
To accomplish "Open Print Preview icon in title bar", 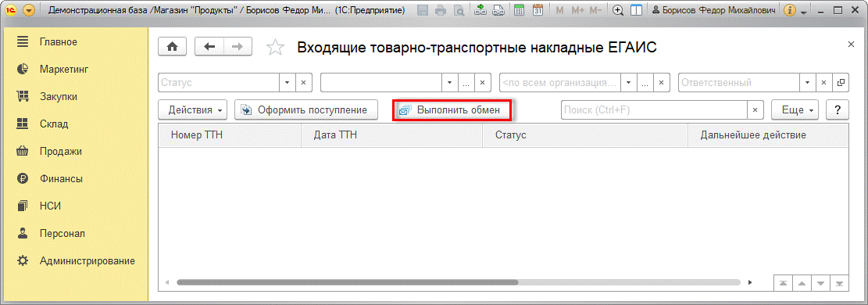I will (x=459, y=10).
